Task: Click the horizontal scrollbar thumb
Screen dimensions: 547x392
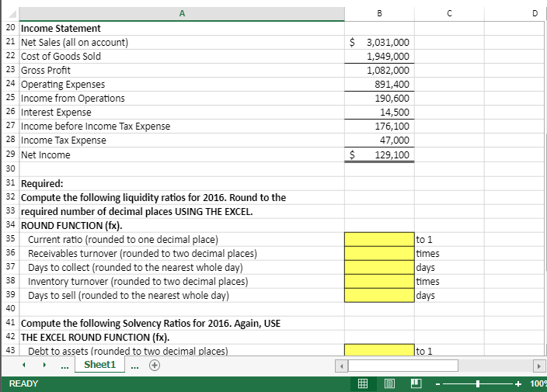Action: coord(403,366)
